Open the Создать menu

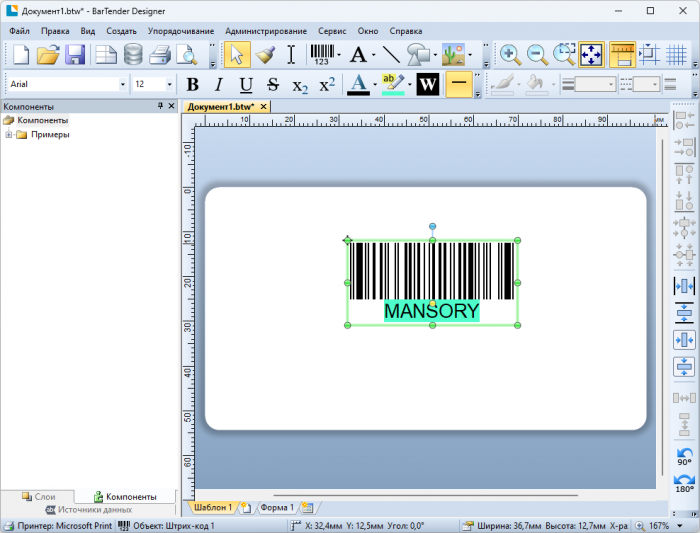(121, 31)
